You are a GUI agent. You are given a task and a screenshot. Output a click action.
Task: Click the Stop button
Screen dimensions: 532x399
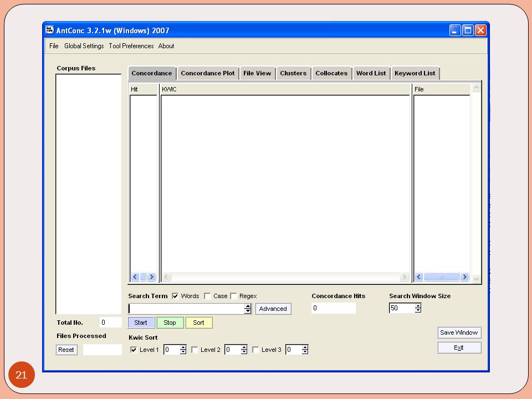click(170, 323)
